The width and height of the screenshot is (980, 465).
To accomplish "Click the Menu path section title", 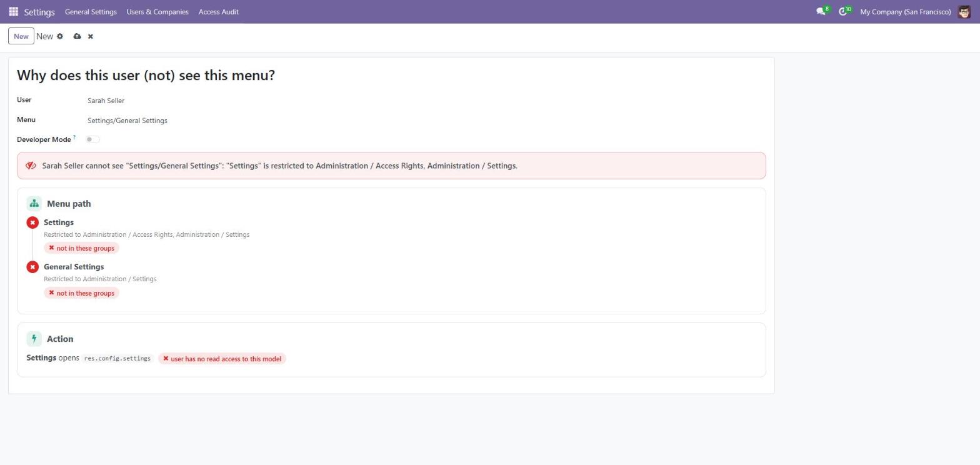I will (x=69, y=204).
